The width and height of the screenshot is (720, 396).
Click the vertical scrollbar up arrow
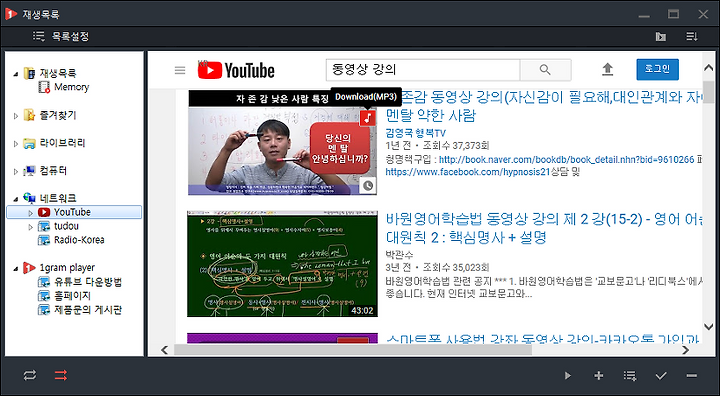coord(708,68)
